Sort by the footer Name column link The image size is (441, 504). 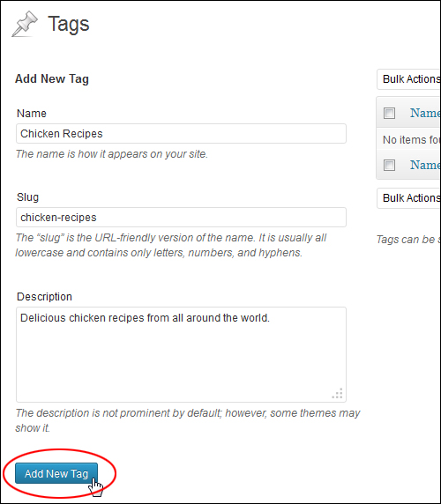(x=425, y=165)
